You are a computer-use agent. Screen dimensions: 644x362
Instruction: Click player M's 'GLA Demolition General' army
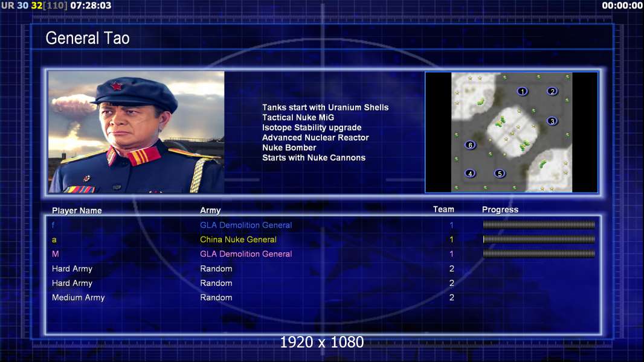pos(246,254)
